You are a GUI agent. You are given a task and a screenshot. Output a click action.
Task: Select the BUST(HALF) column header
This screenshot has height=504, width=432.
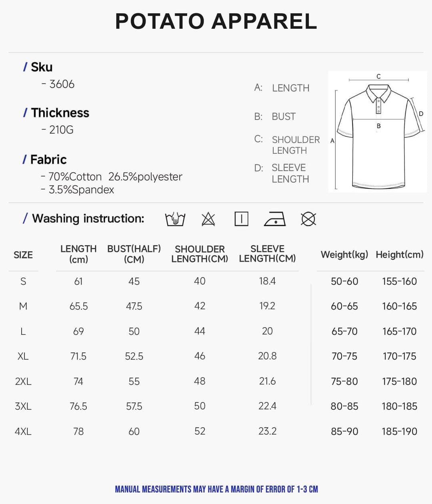pyautogui.click(x=134, y=254)
